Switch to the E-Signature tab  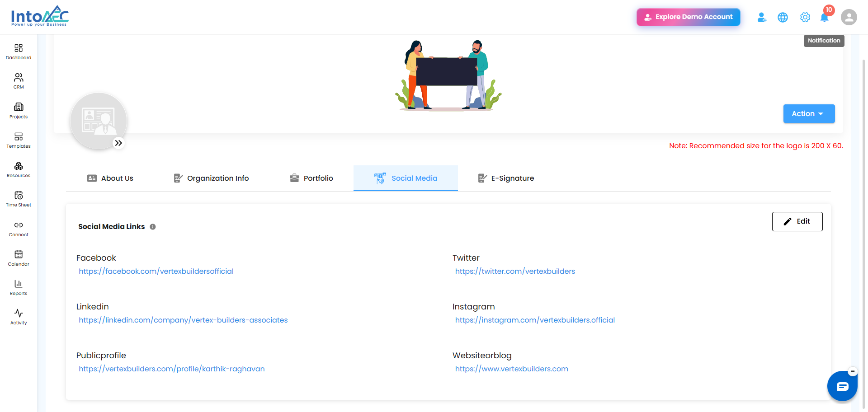pyautogui.click(x=506, y=178)
